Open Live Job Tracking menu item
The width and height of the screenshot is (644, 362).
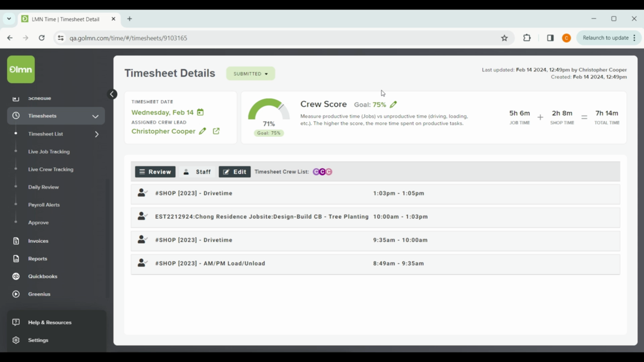point(49,152)
